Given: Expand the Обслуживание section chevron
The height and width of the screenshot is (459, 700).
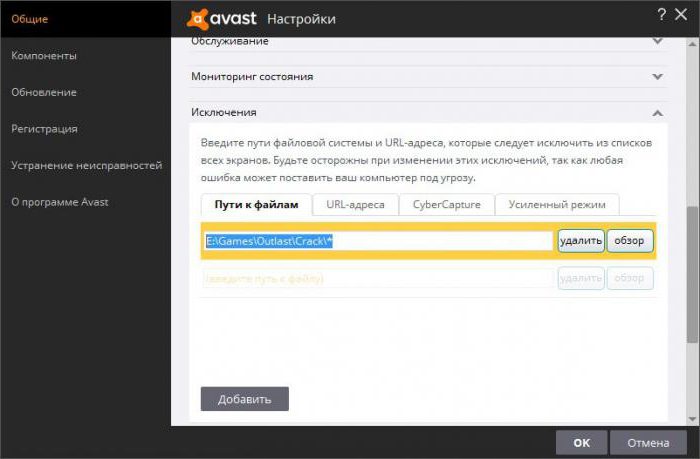Looking at the screenshot, I should tap(657, 41).
